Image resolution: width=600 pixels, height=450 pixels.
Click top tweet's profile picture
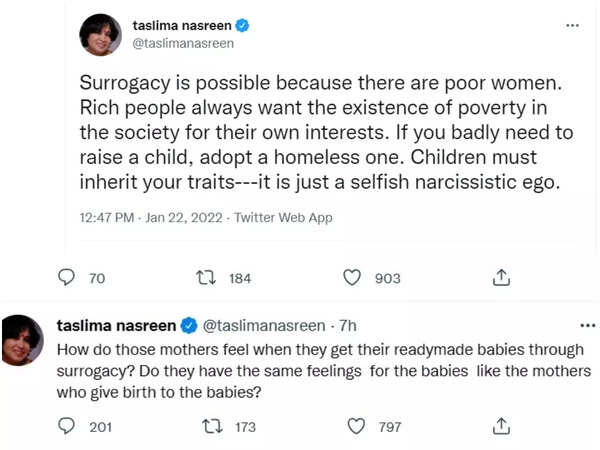101,35
